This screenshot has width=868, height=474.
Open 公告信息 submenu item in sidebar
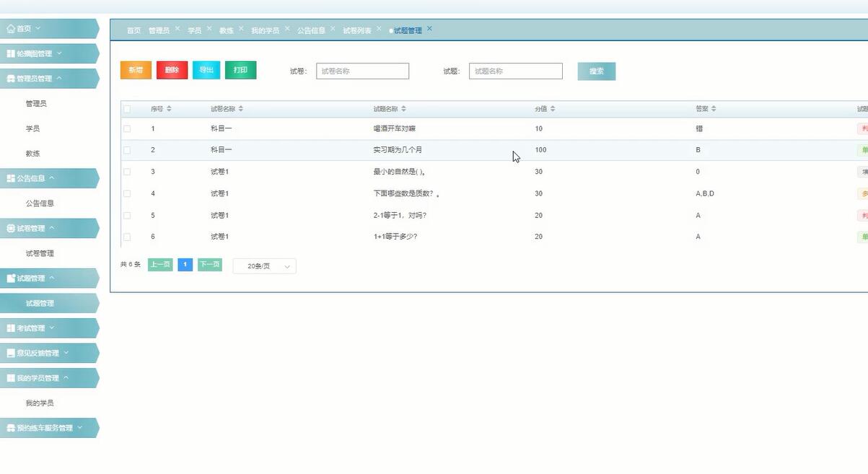40,203
